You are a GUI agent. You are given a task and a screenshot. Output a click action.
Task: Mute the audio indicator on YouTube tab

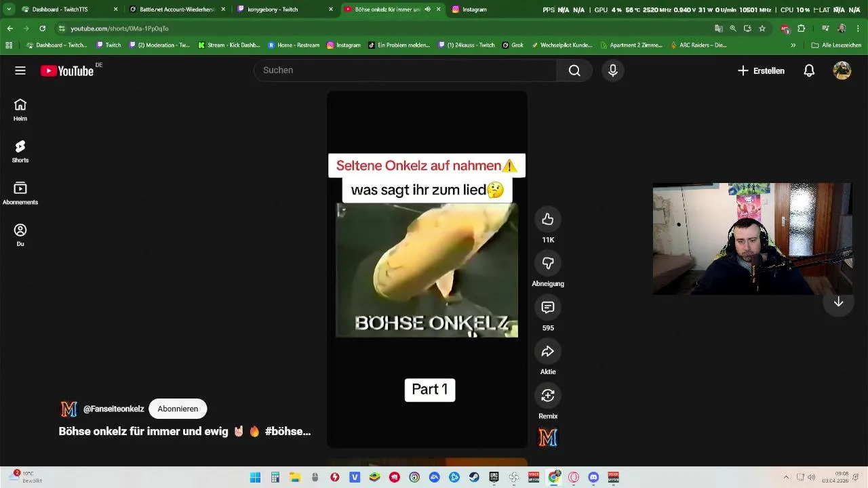pos(427,9)
